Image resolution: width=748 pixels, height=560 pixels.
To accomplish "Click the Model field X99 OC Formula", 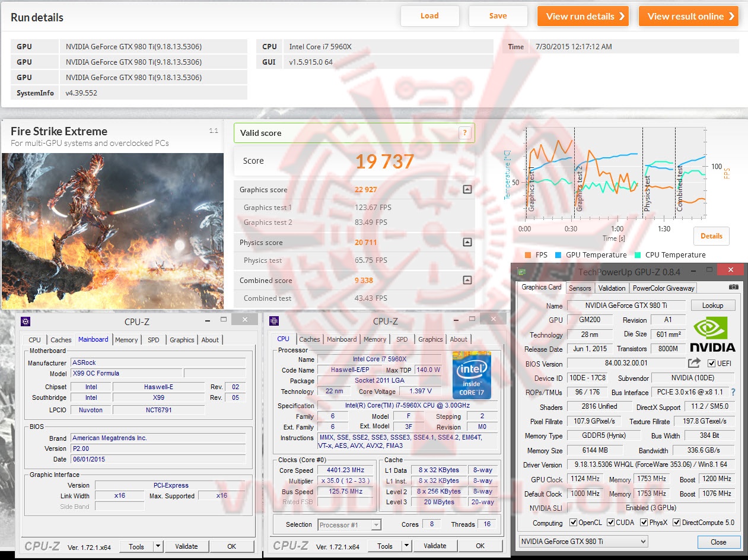I will click(x=126, y=373).
